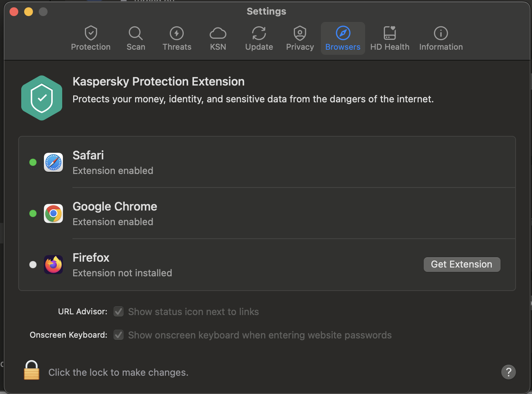Screen dimensions: 532x394
Task: Switch to the Scan settings tab
Action: click(x=136, y=38)
